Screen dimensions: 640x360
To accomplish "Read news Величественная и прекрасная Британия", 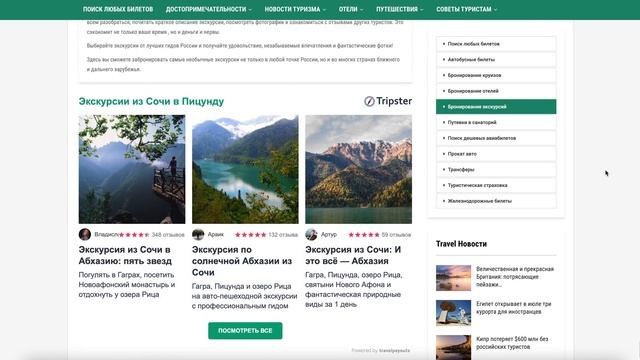I will pos(515,277).
